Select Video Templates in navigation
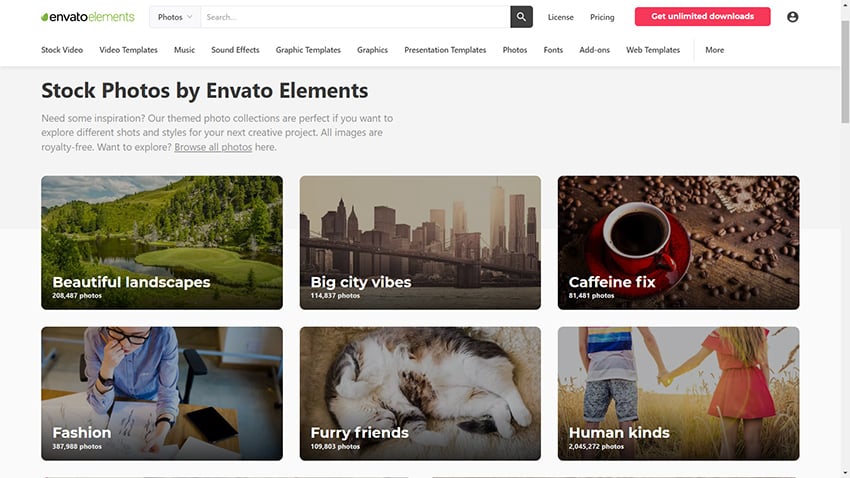 [128, 50]
